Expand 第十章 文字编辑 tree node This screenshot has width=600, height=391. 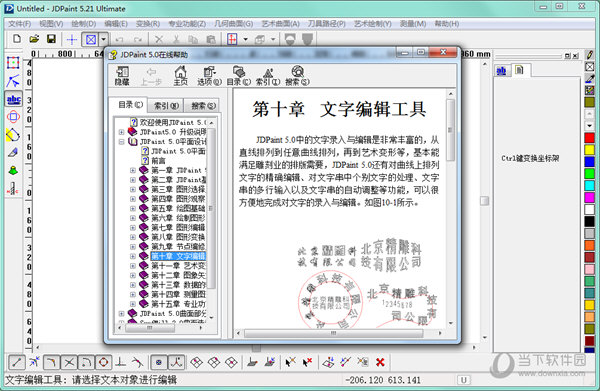[133, 256]
